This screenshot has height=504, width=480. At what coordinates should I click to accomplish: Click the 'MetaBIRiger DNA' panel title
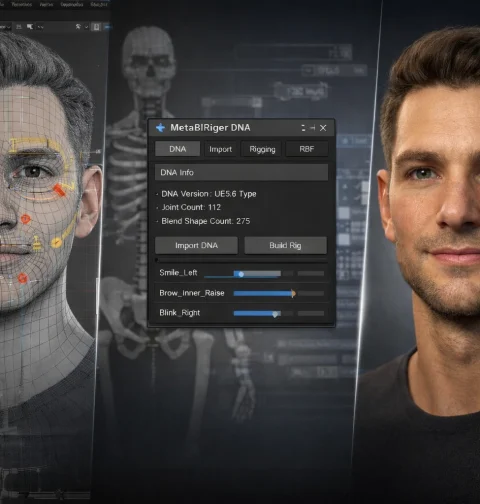pyautogui.click(x=210, y=128)
